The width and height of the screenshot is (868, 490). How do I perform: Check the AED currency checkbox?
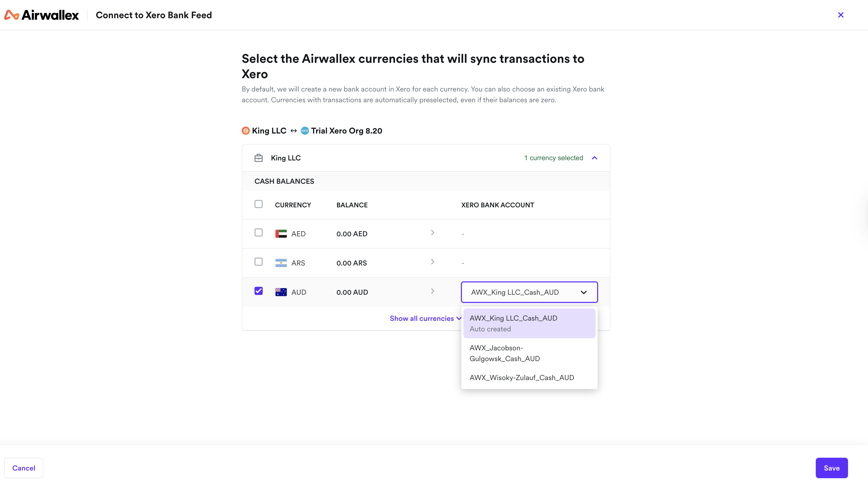coord(258,233)
